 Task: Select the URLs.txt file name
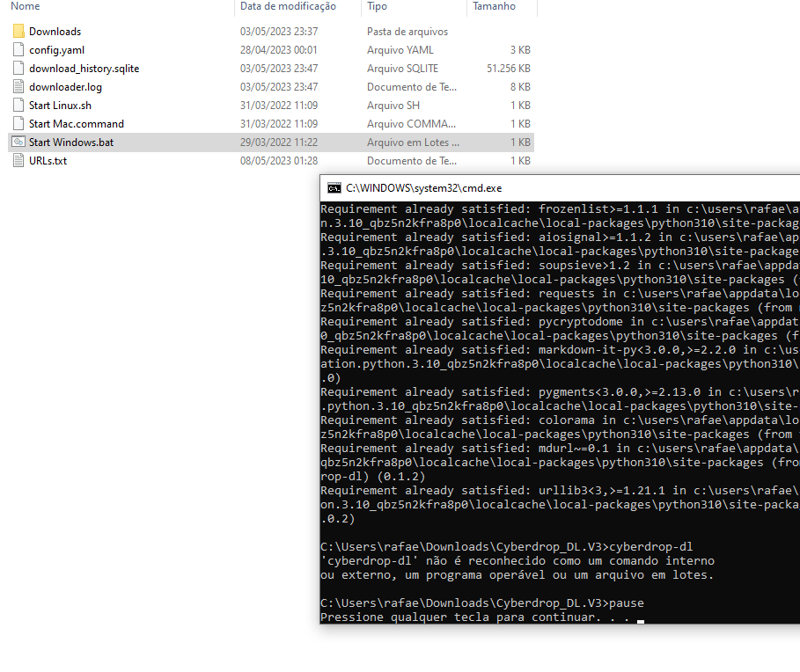click(x=48, y=161)
